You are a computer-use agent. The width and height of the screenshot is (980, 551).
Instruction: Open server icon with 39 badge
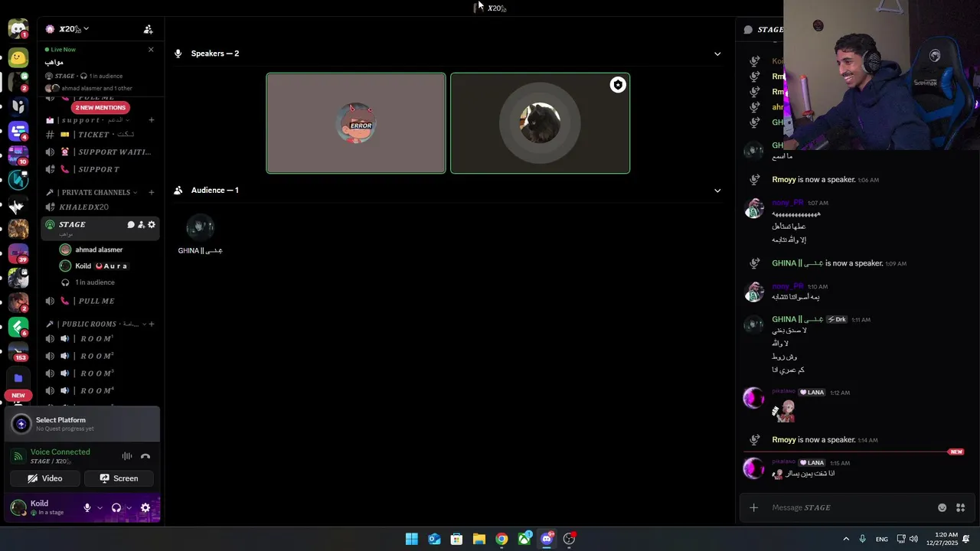click(x=18, y=253)
